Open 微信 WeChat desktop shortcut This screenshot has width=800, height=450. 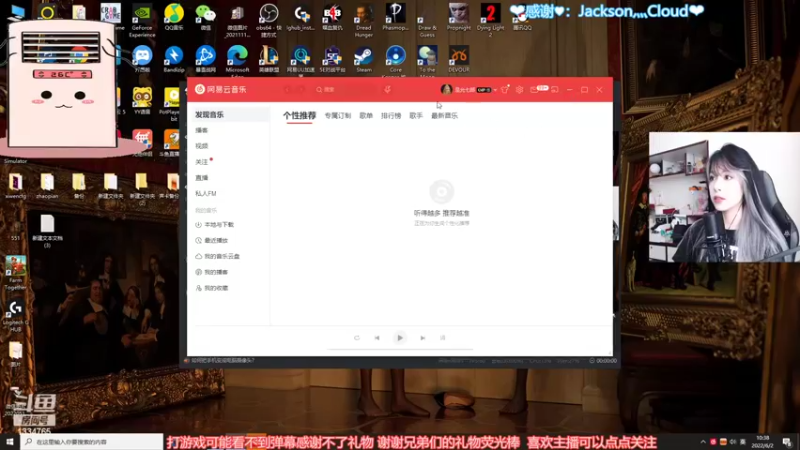(206, 17)
